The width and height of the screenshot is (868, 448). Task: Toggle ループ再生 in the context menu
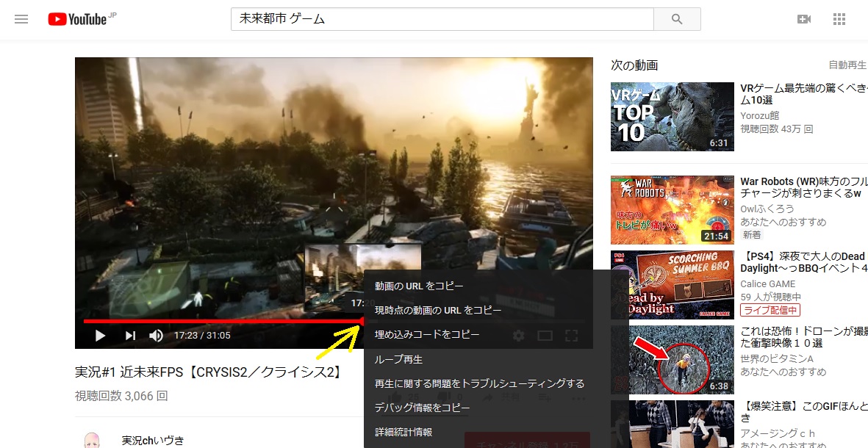point(398,359)
